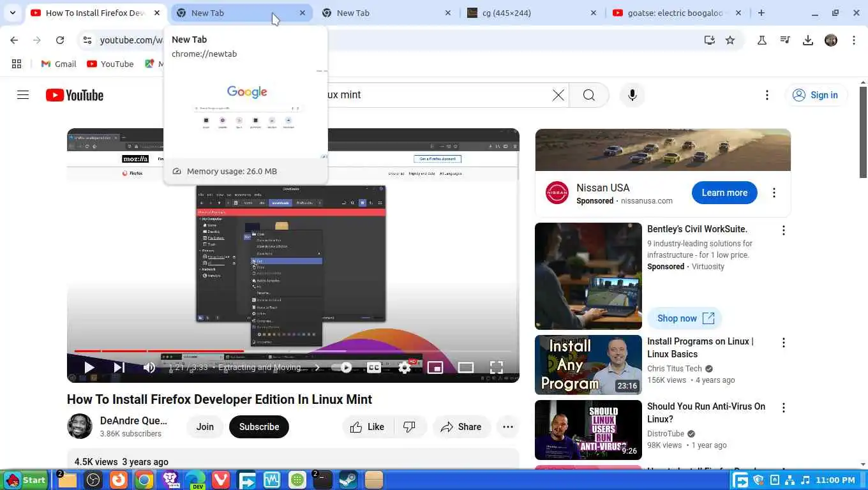Skip to next video in player
This screenshot has width=868, height=490.
119,367
